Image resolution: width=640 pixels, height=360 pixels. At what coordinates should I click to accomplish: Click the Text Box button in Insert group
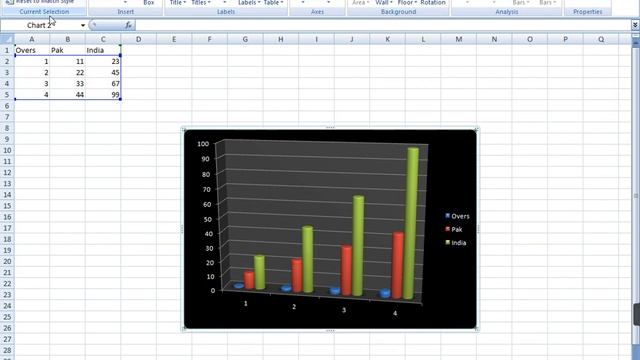pyautogui.click(x=149, y=3)
